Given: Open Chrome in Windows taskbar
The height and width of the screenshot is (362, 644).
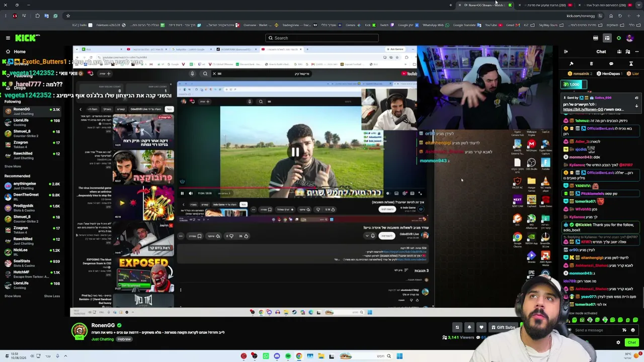Looking at the screenshot, I should click(x=299, y=356).
